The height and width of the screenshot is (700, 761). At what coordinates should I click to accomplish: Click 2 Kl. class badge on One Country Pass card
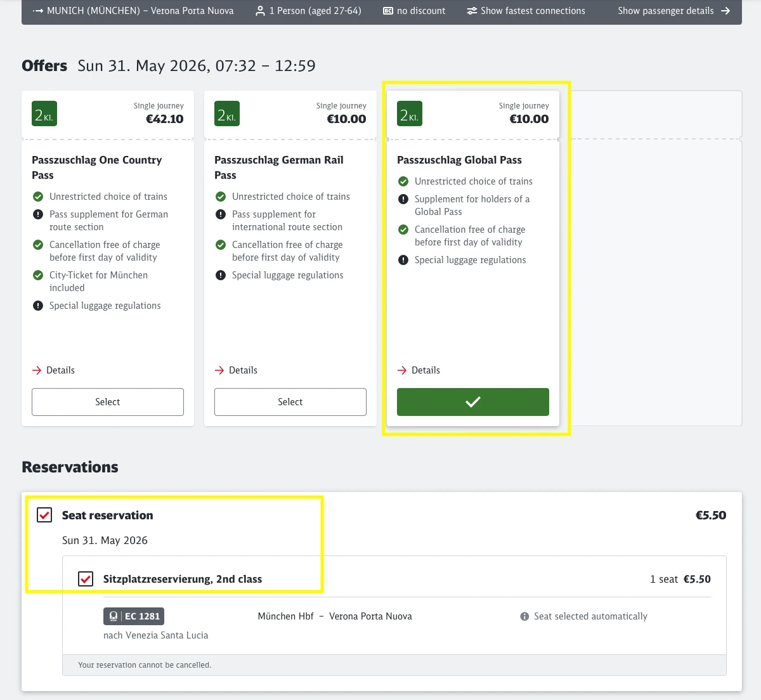point(44,113)
